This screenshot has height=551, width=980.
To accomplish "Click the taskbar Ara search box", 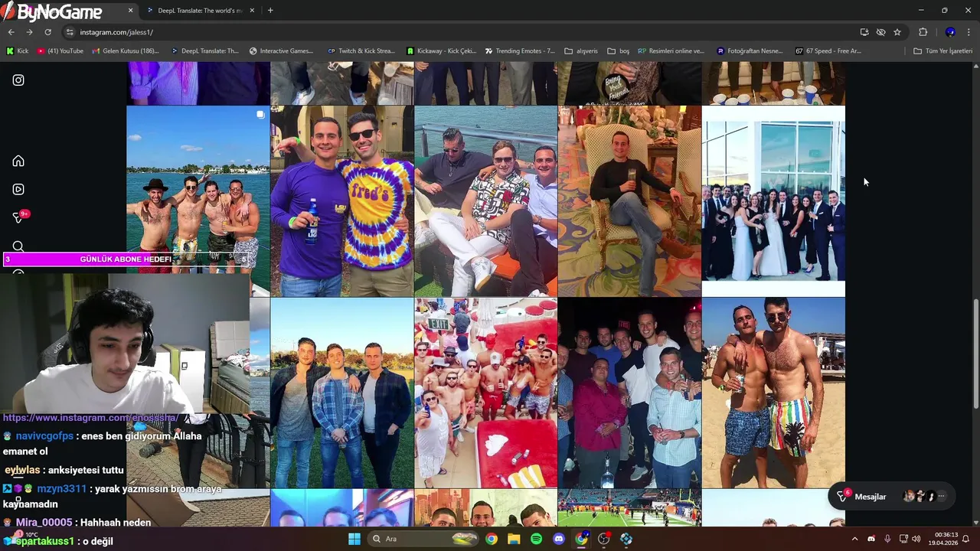I will pyautogui.click(x=425, y=539).
